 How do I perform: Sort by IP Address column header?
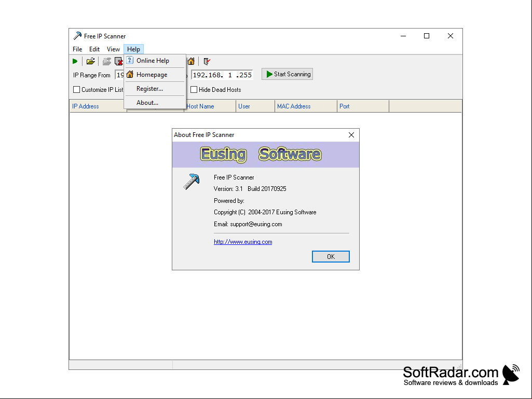pos(98,106)
